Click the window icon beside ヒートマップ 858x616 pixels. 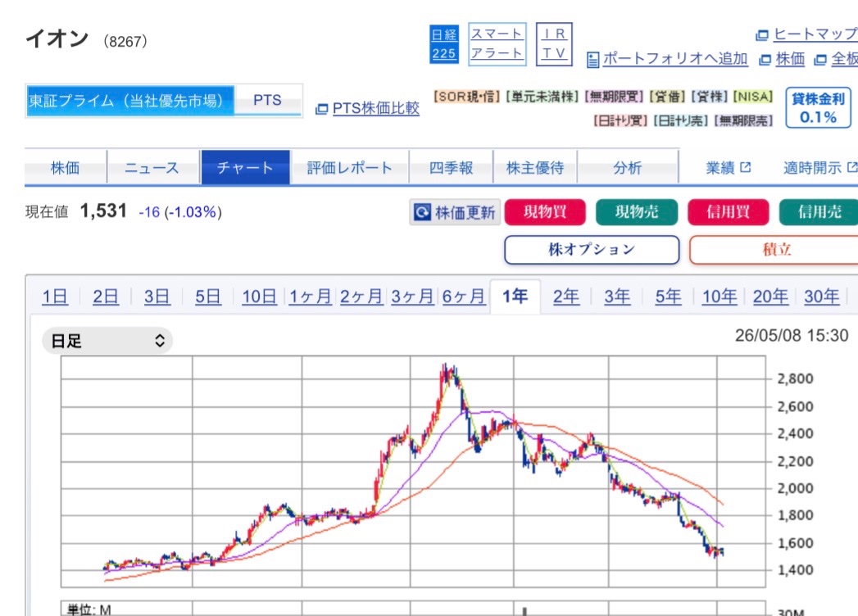[761, 35]
